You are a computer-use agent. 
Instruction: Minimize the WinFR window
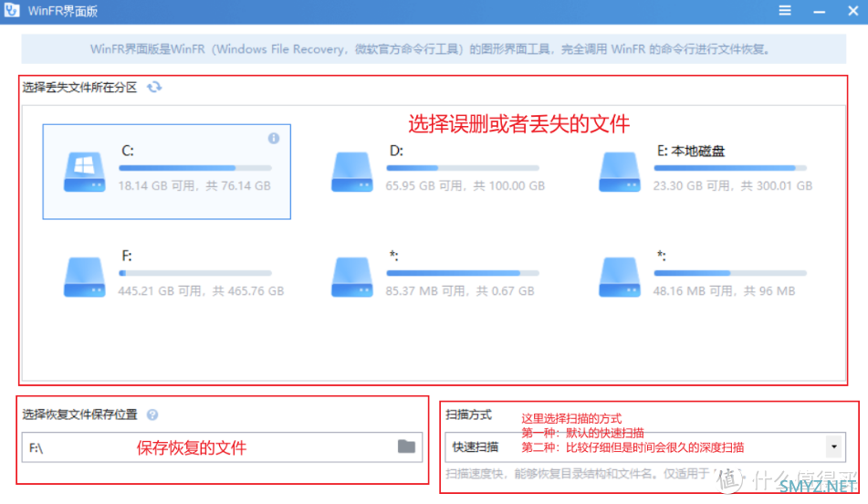[x=819, y=11]
